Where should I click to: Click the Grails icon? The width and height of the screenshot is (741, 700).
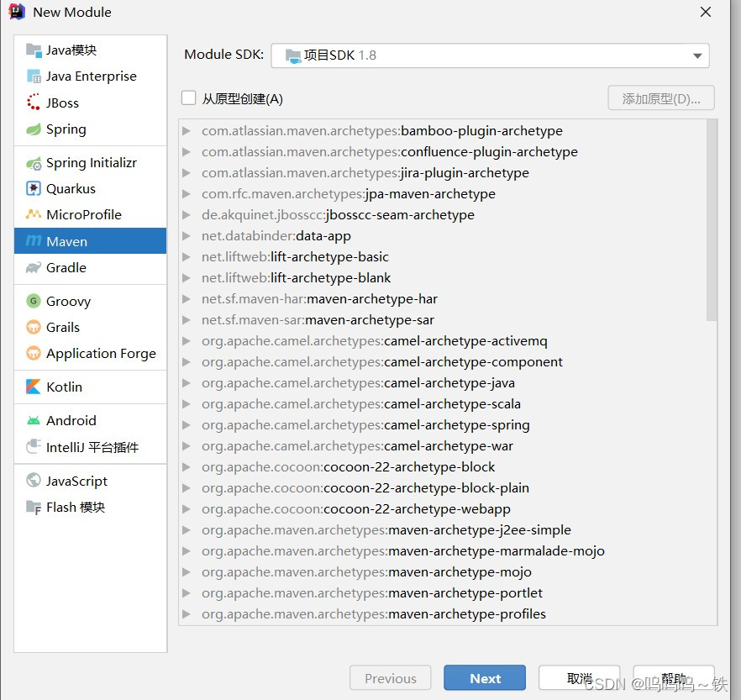[x=34, y=327]
